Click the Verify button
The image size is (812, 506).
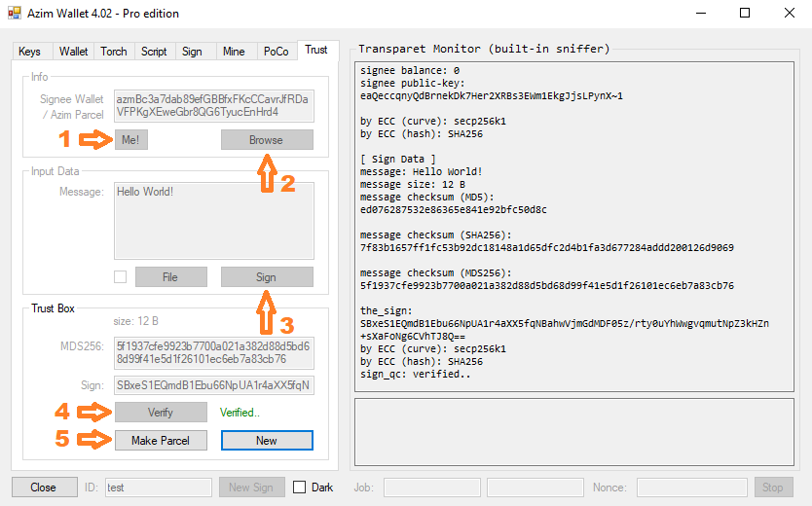tap(161, 413)
